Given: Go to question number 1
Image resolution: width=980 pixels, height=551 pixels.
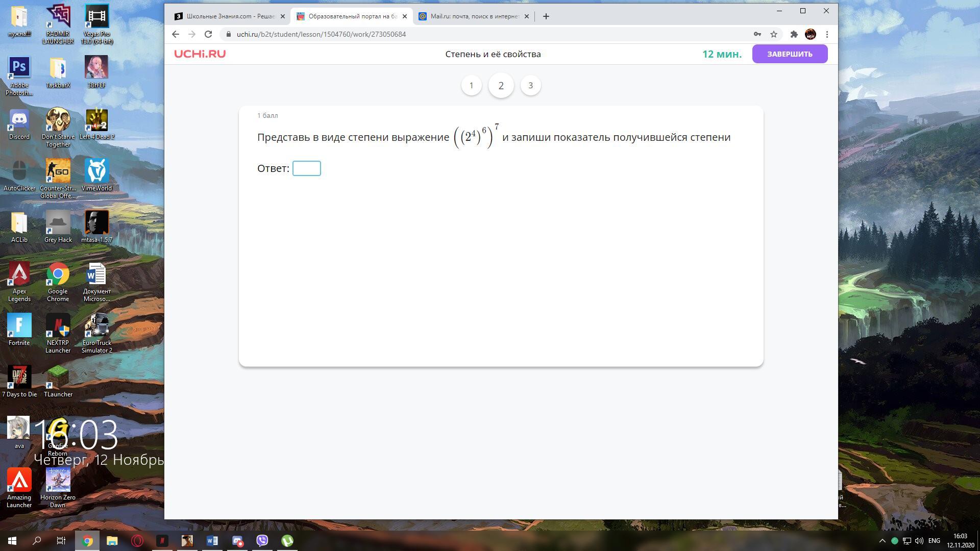Looking at the screenshot, I should tap(471, 85).
